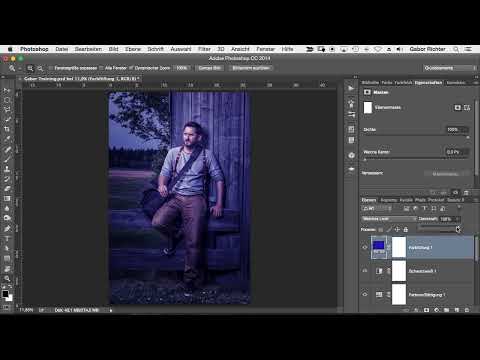Screen dimensions: 480x360
Task: Click the Farbfüllung 1 blue layer thumbnail
Action: pos(379,247)
